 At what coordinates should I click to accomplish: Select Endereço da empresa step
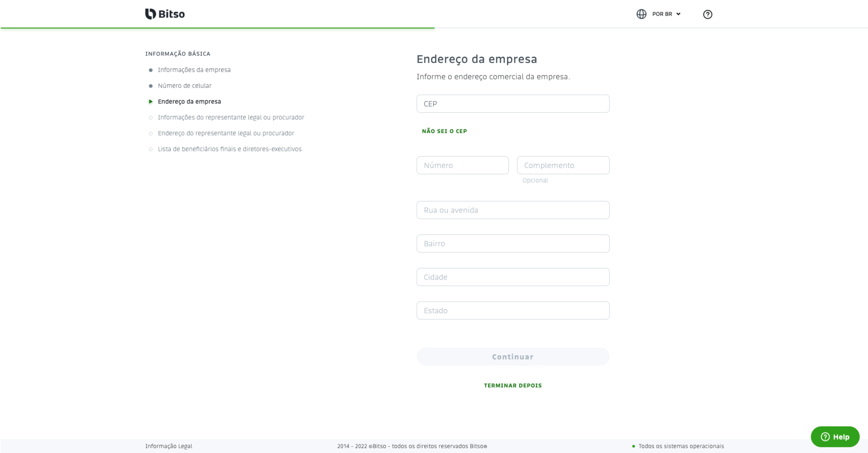[189, 101]
